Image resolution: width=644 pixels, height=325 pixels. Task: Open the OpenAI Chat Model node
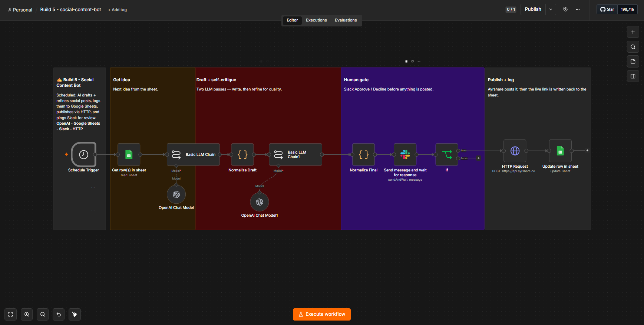pyautogui.click(x=176, y=194)
